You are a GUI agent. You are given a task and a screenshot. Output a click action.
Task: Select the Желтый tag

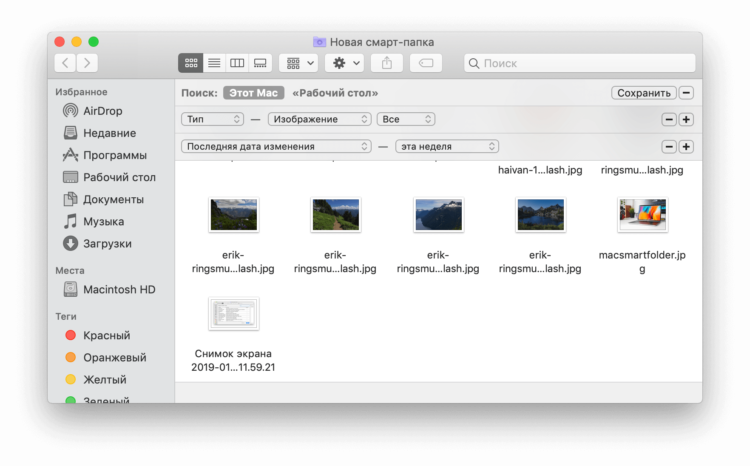tap(96, 379)
